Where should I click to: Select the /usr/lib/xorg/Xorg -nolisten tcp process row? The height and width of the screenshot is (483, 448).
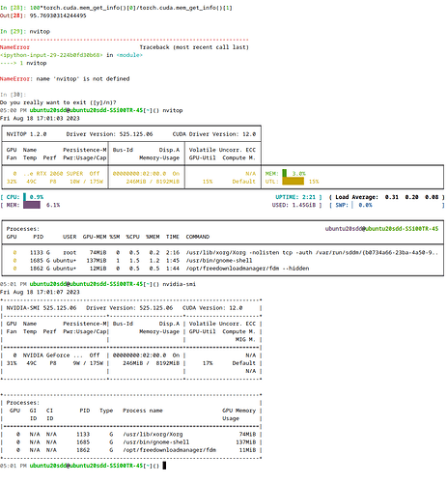(222, 252)
